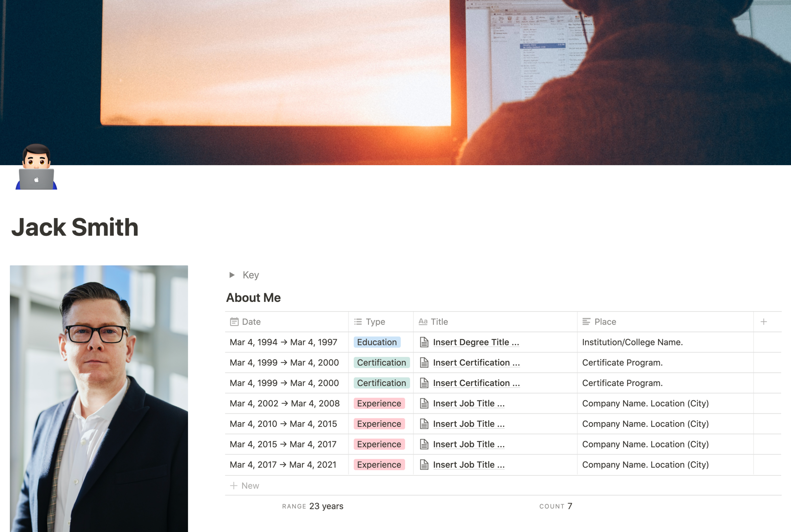Open the Range 23 years calculation menu
The width and height of the screenshot is (791, 532).
312,506
